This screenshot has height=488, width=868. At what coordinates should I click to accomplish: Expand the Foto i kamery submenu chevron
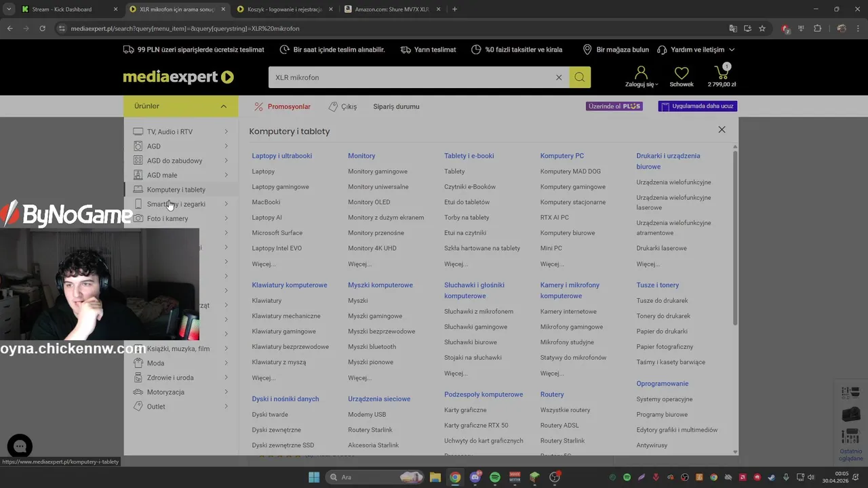coord(226,218)
